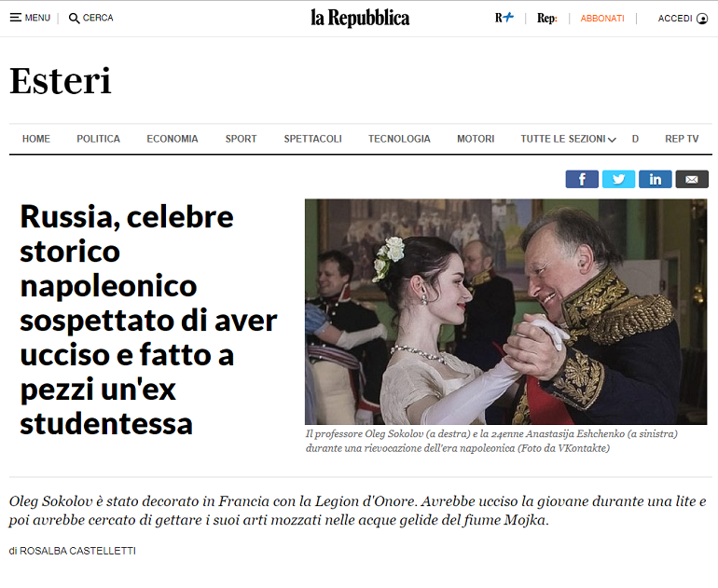Image resolution: width=718 pixels, height=588 pixels.
Task: Share article via Facebook icon
Action: click(582, 179)
